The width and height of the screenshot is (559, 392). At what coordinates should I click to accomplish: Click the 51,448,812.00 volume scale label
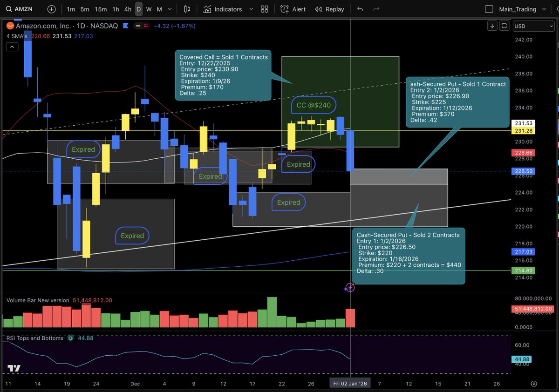pos(533,309)
